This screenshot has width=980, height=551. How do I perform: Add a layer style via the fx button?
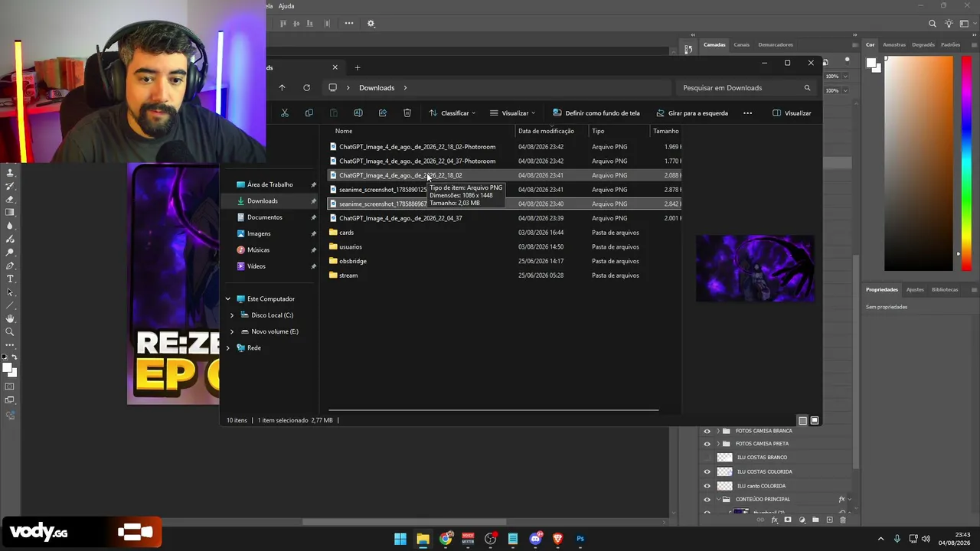pos(775,520)
